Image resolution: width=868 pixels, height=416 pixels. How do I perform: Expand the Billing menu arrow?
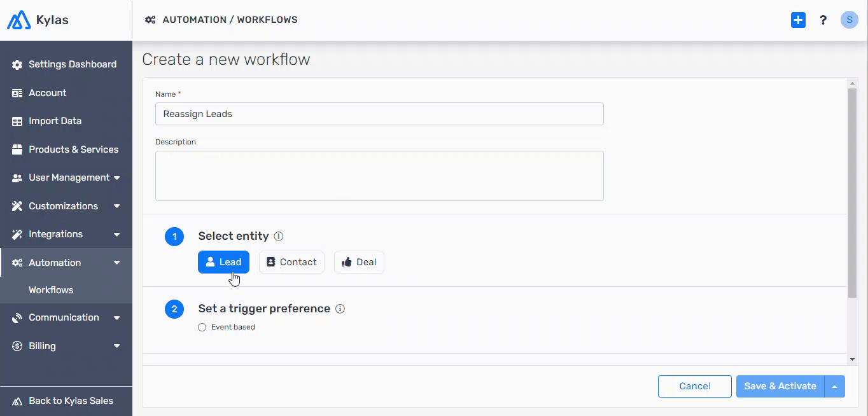tap(117, 346)
